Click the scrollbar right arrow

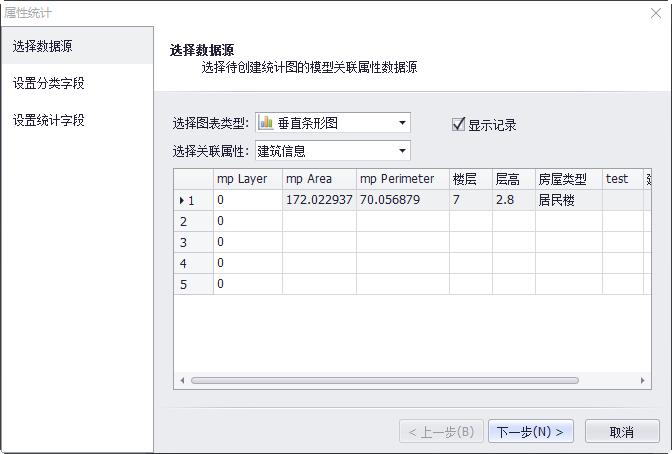point(647,381)
